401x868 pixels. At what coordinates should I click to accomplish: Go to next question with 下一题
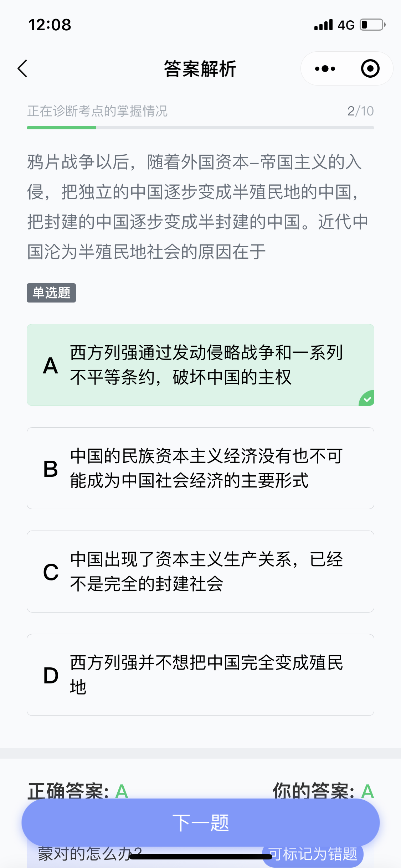tap(200, 822)
